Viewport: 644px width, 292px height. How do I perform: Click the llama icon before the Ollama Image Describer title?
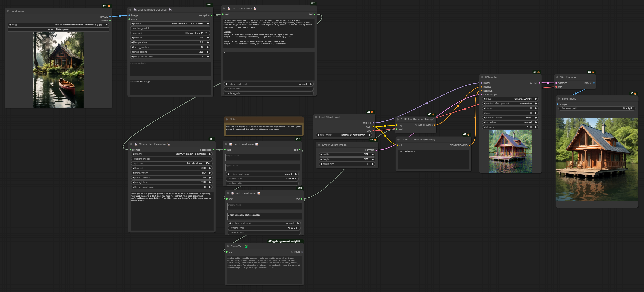click(135, 10)
